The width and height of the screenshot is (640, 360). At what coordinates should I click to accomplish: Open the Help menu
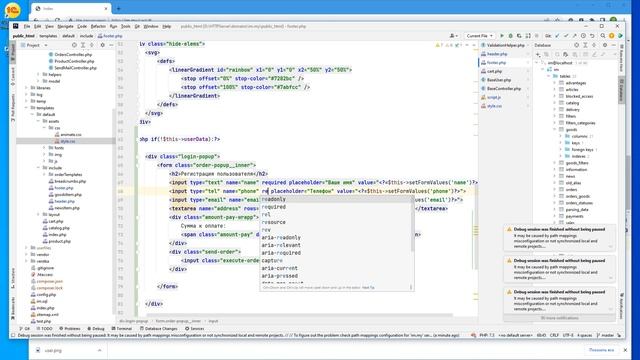(167, 27)
